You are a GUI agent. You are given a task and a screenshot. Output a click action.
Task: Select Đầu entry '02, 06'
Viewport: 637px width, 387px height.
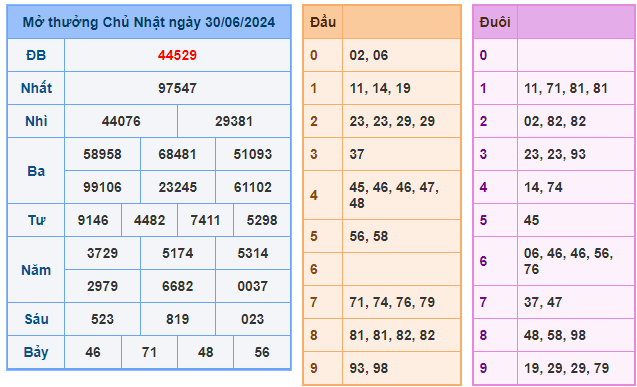click(x=369, y=55)
